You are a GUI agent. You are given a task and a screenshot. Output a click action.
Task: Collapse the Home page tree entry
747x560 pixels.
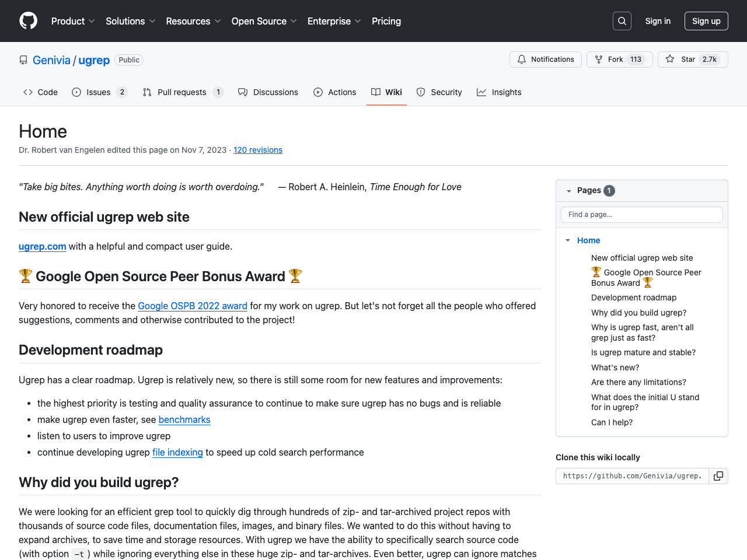click(x=568, y=240)
